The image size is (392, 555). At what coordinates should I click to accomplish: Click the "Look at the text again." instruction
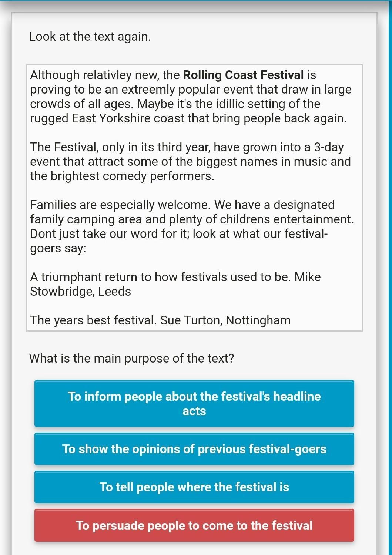pos(90,37)
